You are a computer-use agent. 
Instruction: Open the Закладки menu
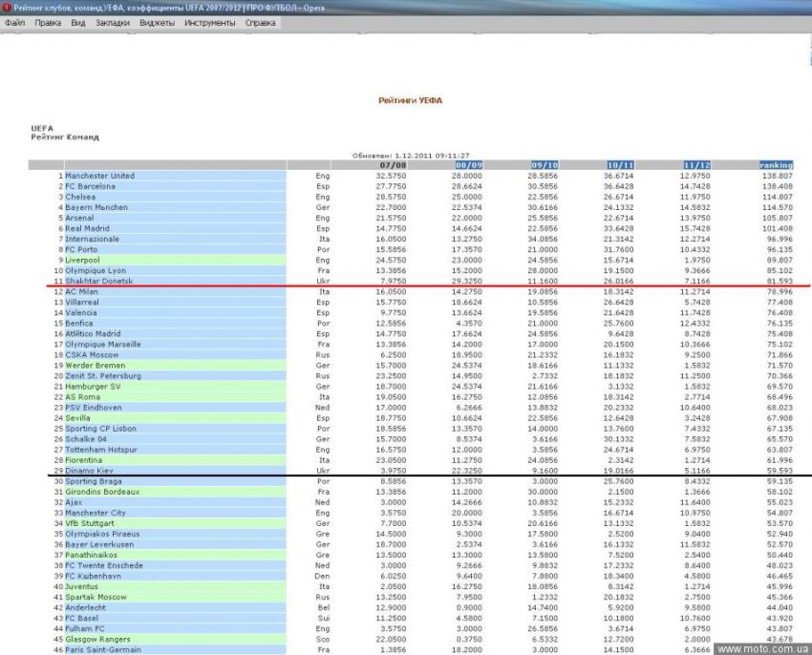coord(113,23)
